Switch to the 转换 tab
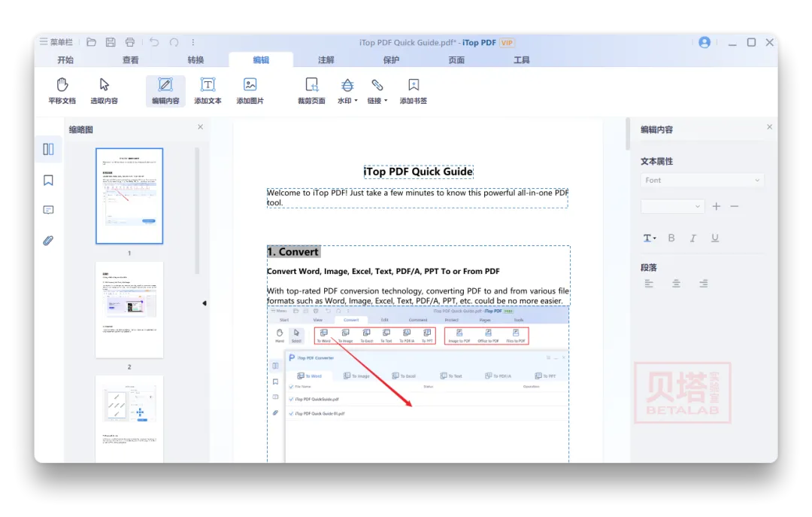 (x=195, y=60)
